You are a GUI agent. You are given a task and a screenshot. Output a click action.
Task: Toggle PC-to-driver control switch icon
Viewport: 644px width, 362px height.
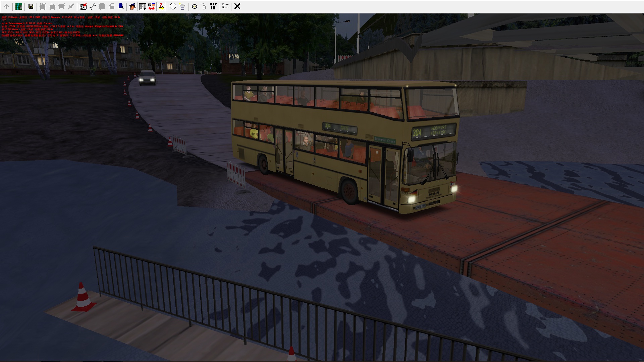tap(152, 6)
